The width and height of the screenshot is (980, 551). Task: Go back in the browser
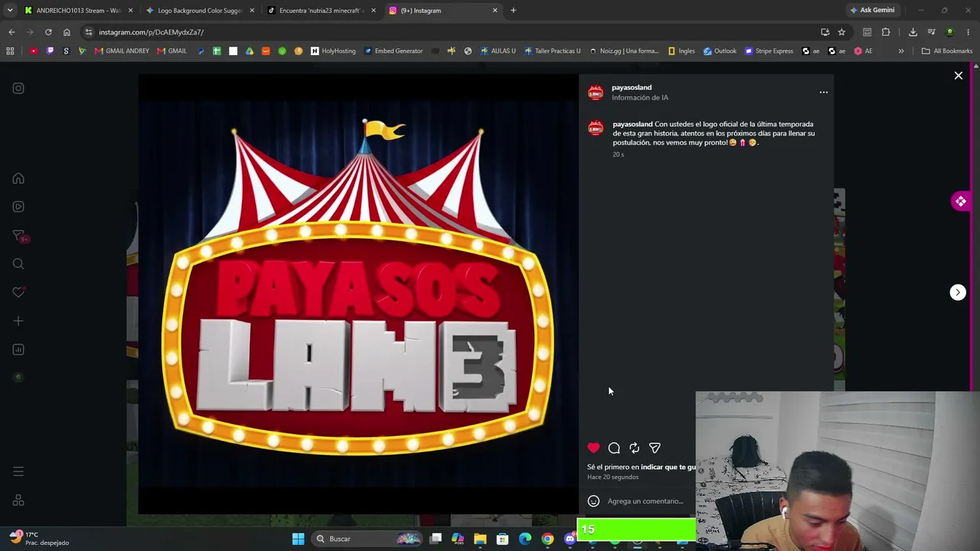tap(11, 32)
